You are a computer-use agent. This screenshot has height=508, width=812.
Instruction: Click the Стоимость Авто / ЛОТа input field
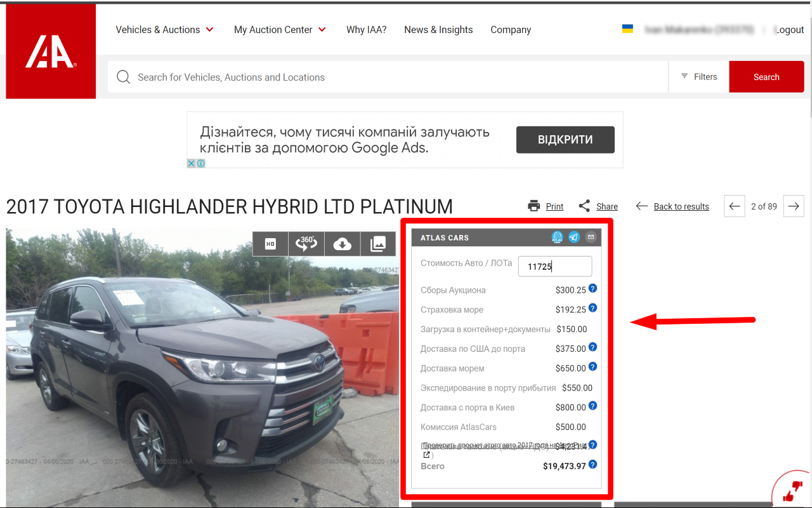pyautogui.click(x=555, y=266)
